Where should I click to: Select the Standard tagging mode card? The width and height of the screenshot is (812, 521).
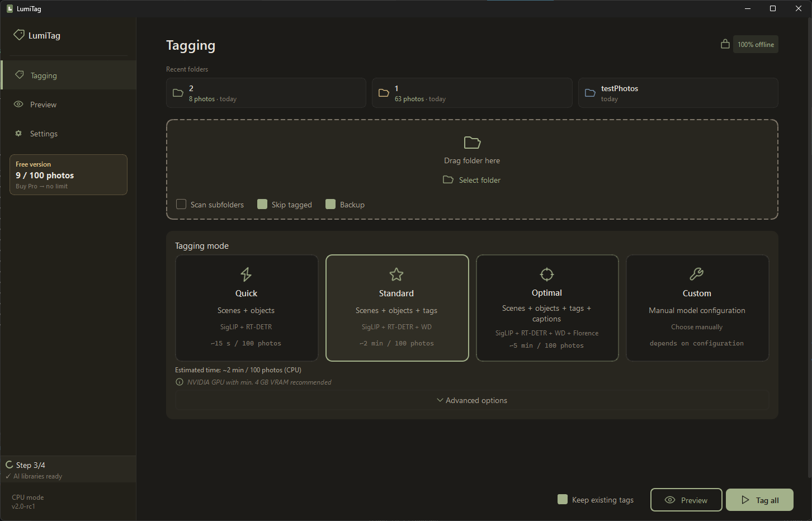pos(397,308)
